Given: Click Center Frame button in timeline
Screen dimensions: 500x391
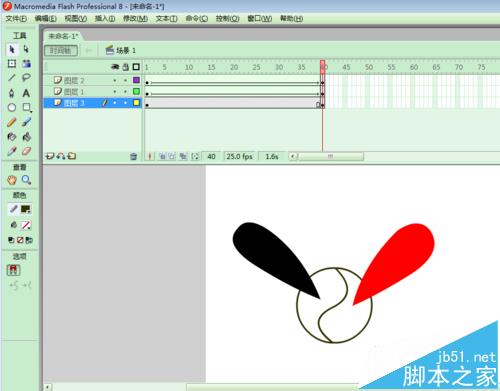Looking at the screenshot, I should click(x=150, y=156).
